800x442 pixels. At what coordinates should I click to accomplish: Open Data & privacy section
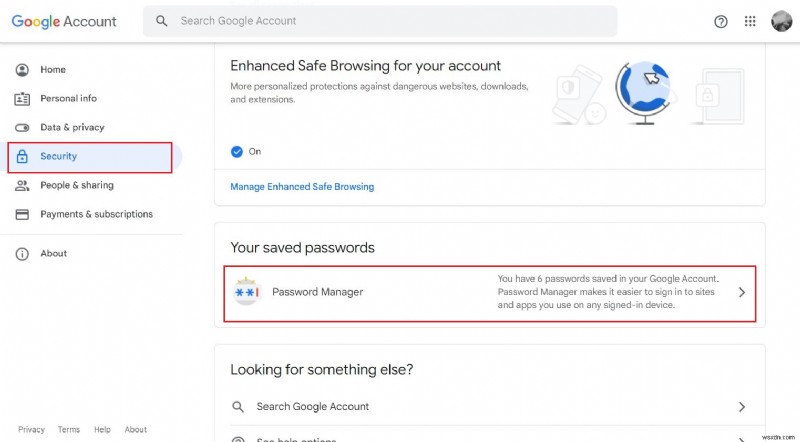click(x=72, y=128)
